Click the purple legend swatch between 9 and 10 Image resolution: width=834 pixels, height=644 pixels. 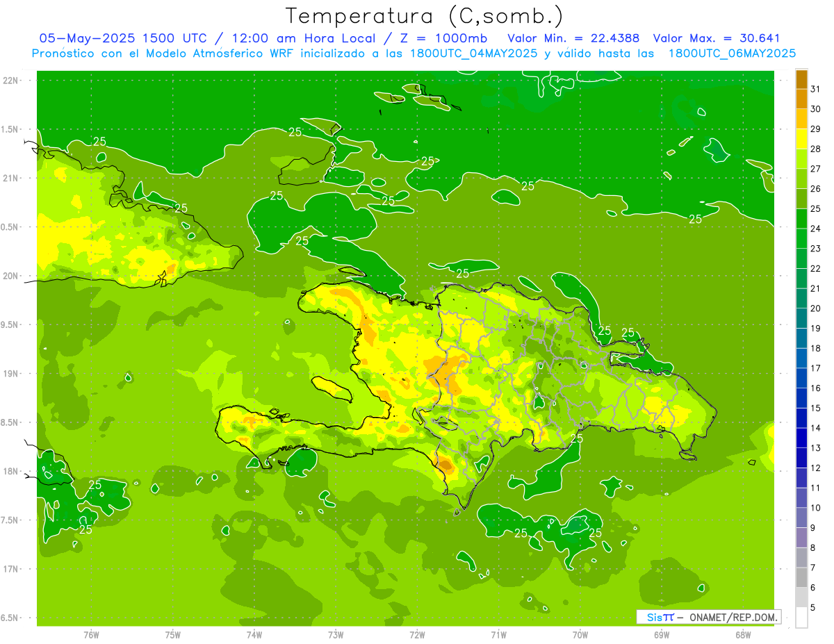(x=801, y=518)
